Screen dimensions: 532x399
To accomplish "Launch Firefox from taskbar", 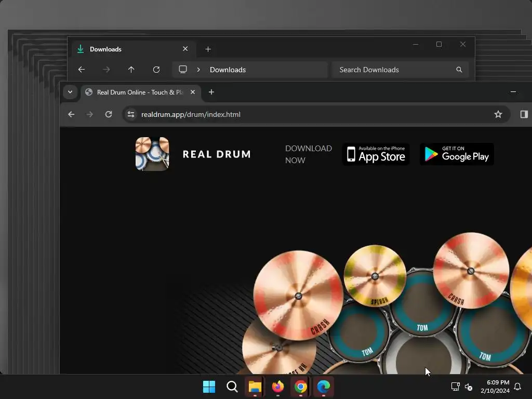I will [278, 387].
